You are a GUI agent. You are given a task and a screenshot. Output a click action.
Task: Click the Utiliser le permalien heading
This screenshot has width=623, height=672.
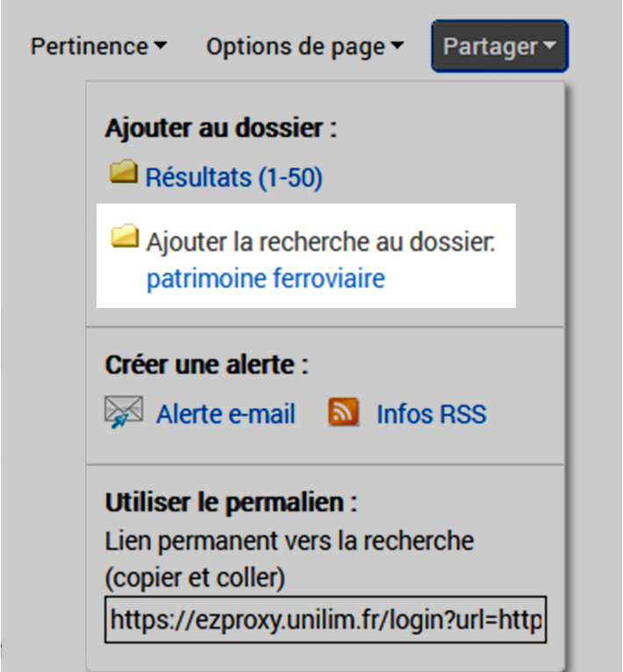(x=232, y=503)
